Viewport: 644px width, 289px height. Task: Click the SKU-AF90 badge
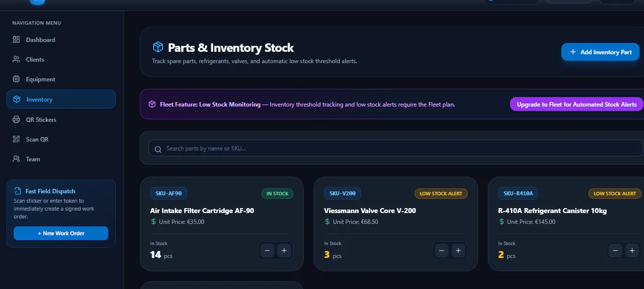point(169,193)
